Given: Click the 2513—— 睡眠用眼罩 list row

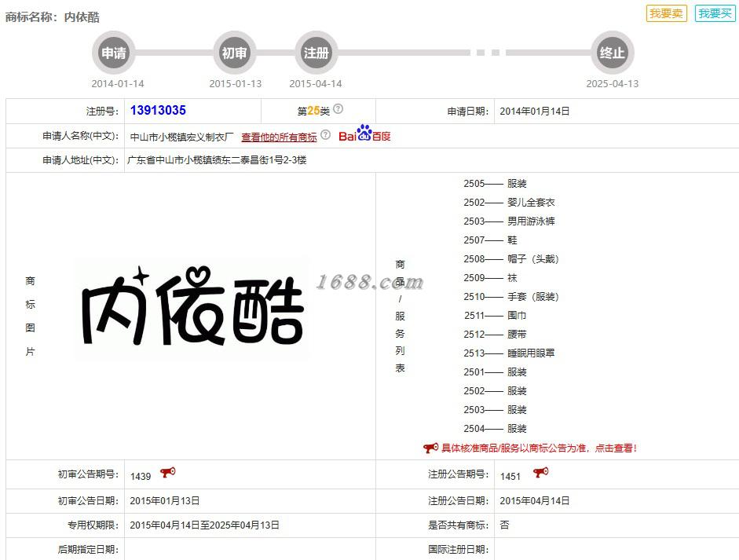Looking at the screenshot, I should (509, 353).
